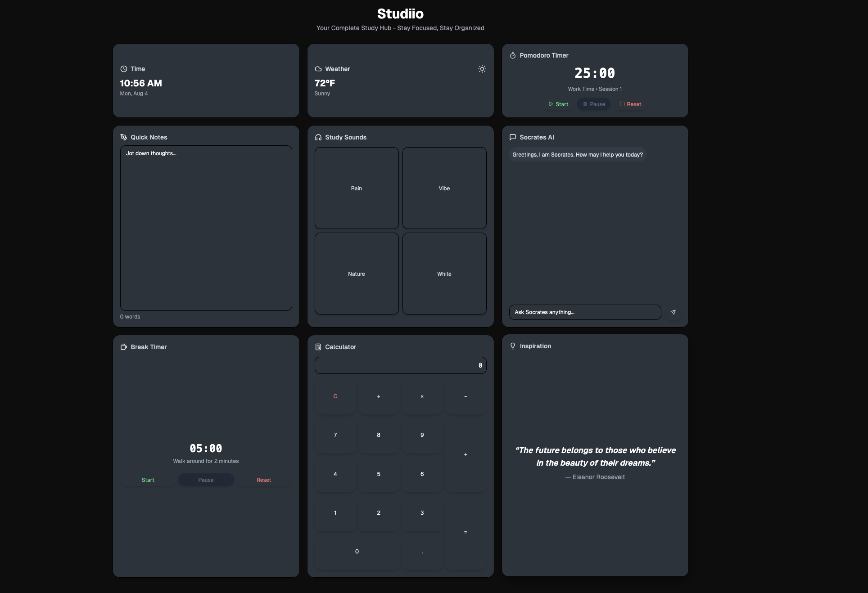Click the '0 words' counter
The width and height of the screenshot is (868, 593).
[x=130, y=317]
